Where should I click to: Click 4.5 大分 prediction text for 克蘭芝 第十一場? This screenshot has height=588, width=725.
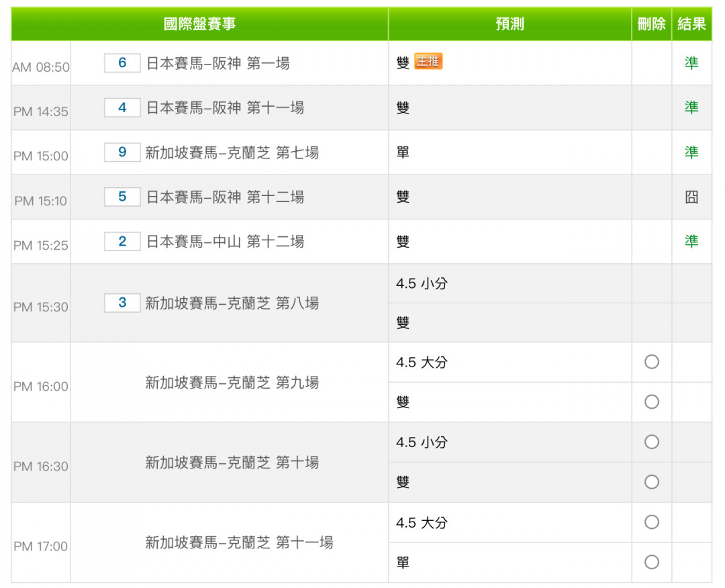click(x=422, y=523)
